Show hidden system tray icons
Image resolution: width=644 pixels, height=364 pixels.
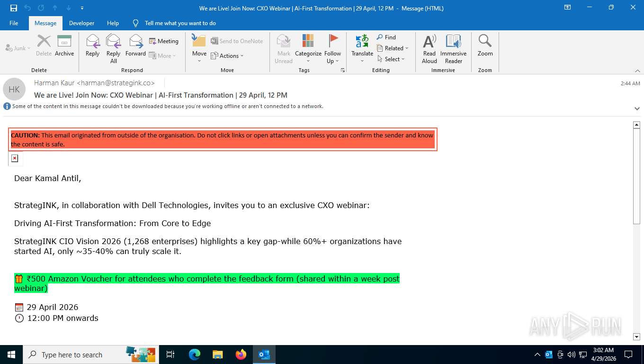coord(537,355)
